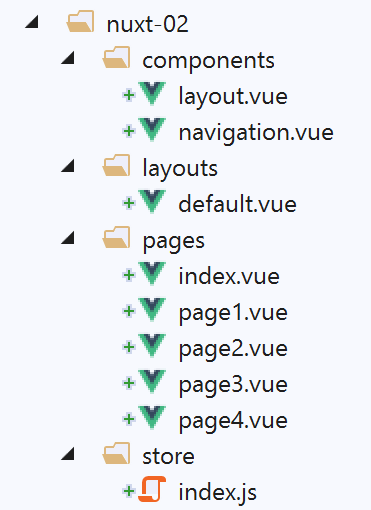Select the pages folder label

(x=174, y=242)
